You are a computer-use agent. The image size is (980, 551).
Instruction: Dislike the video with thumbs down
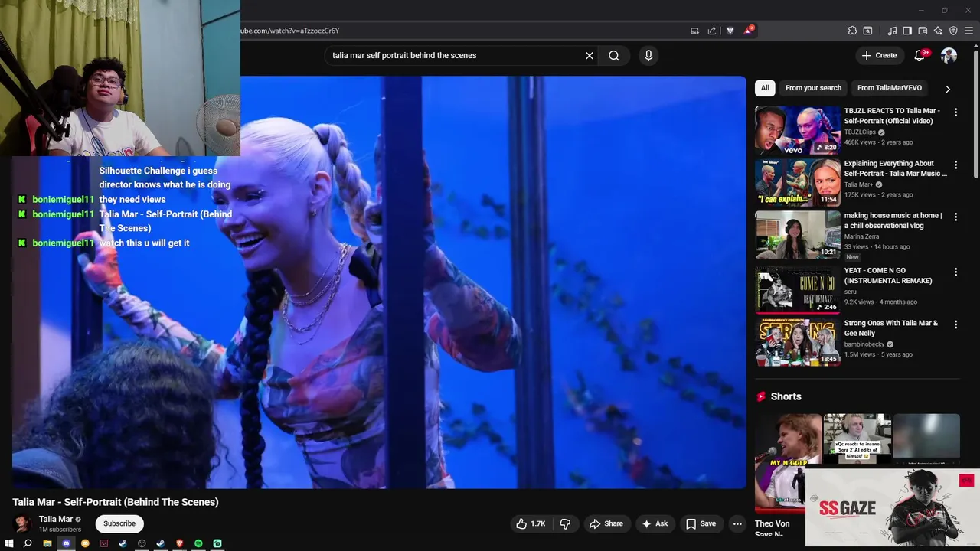point(565,523)
